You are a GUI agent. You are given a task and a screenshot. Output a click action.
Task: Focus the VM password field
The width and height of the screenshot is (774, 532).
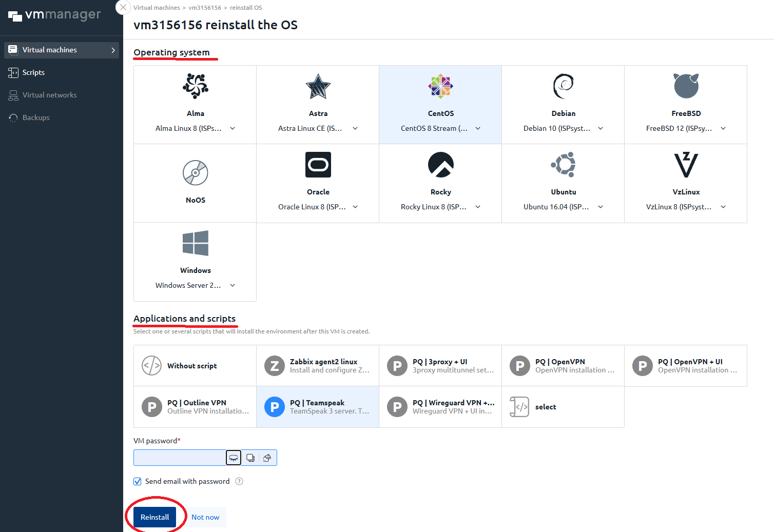180,458
